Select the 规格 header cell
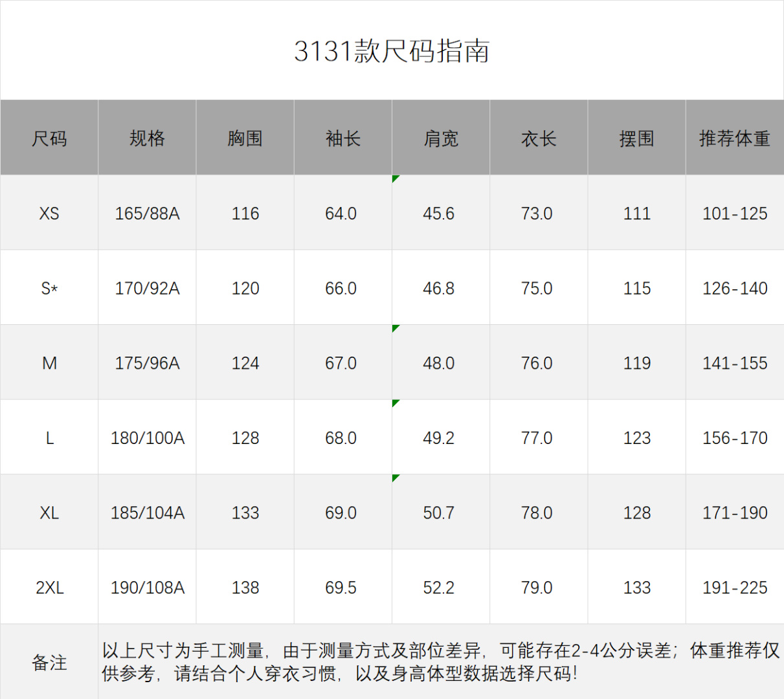This screenshot has width=784, height=699. click(x=147, y=138)
